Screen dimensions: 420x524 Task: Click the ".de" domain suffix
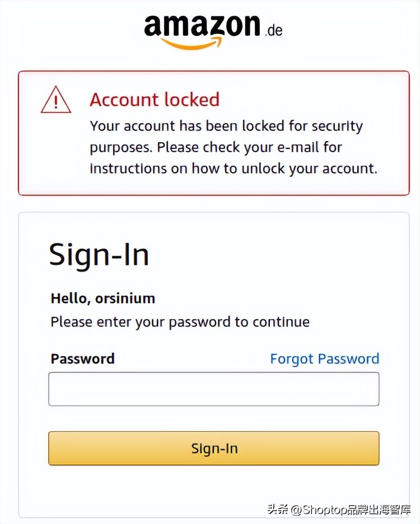(x=273, y=29)
